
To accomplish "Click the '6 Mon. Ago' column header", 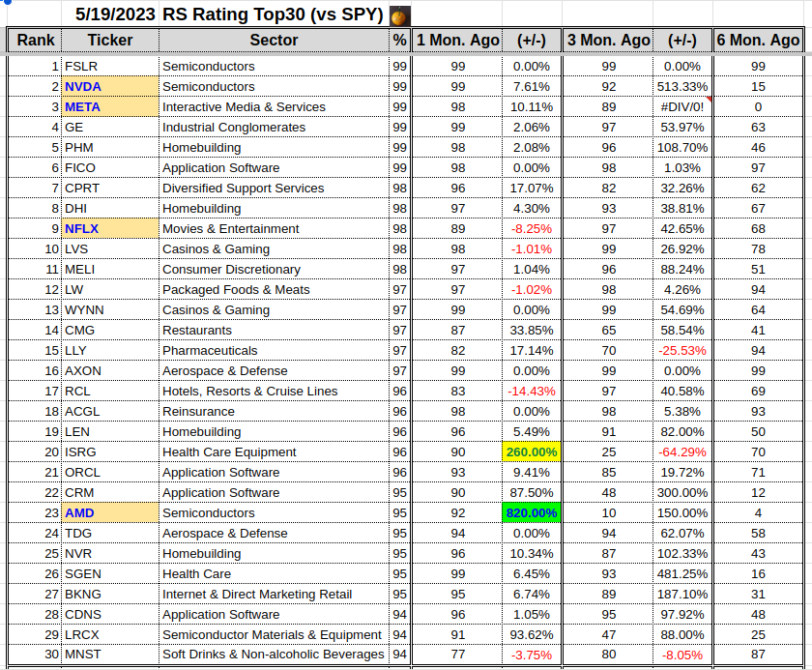I will (x=758, y=41).
